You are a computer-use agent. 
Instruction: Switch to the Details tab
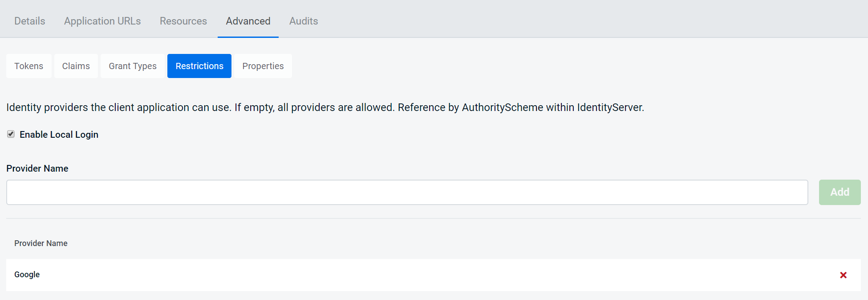pos(29,21)
